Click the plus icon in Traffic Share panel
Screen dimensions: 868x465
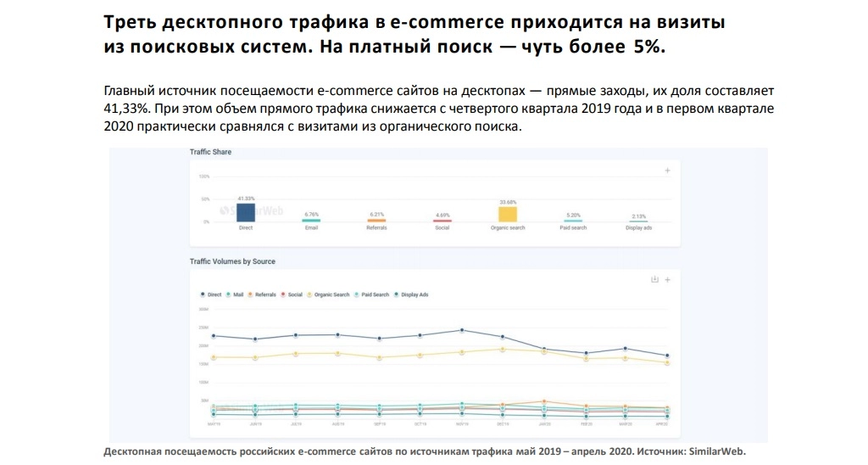[668, 171]
